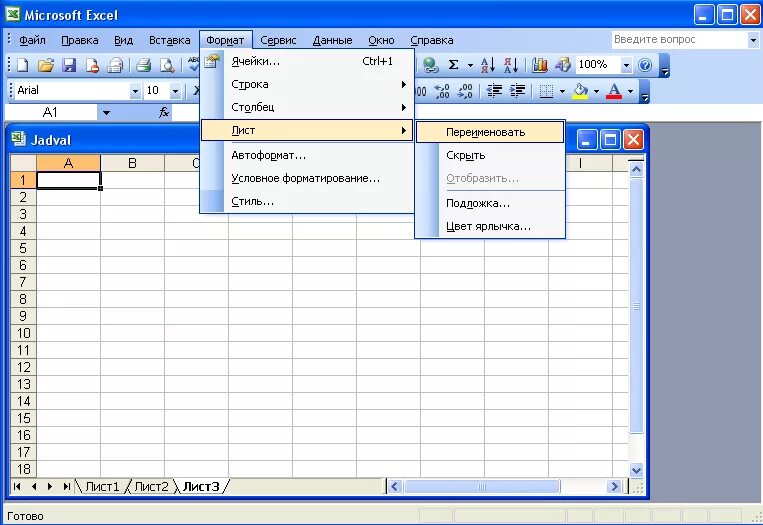This screenshot has height=525, width=763.
Task: Switch to the Лист1 sheet tab
Action: (x=102, y=487)
